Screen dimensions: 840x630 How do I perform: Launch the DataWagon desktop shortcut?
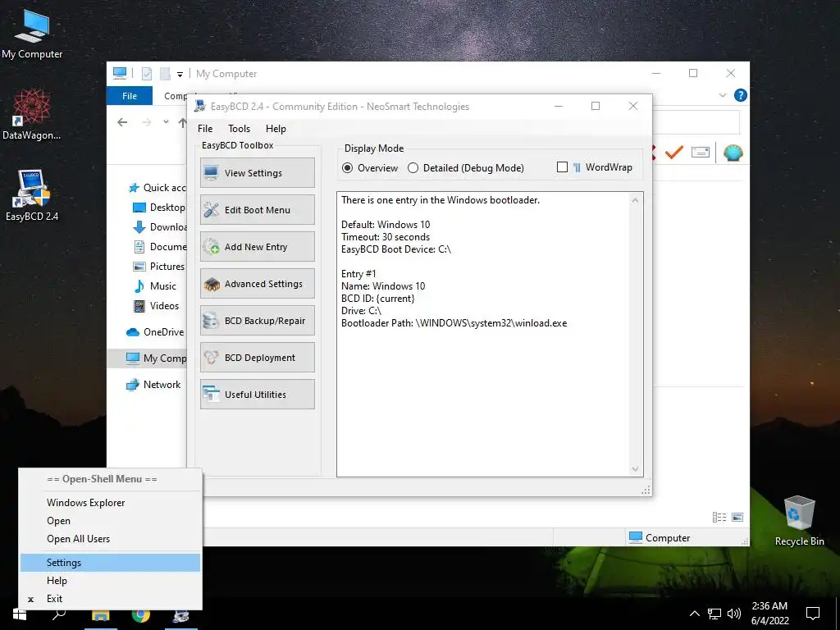click(32, 115)
